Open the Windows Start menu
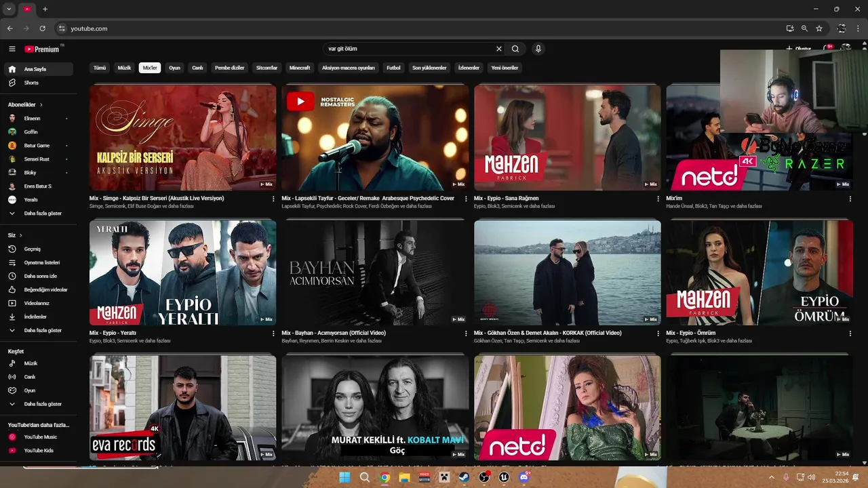This screenshot has height=488, width=868. [344, 477]
